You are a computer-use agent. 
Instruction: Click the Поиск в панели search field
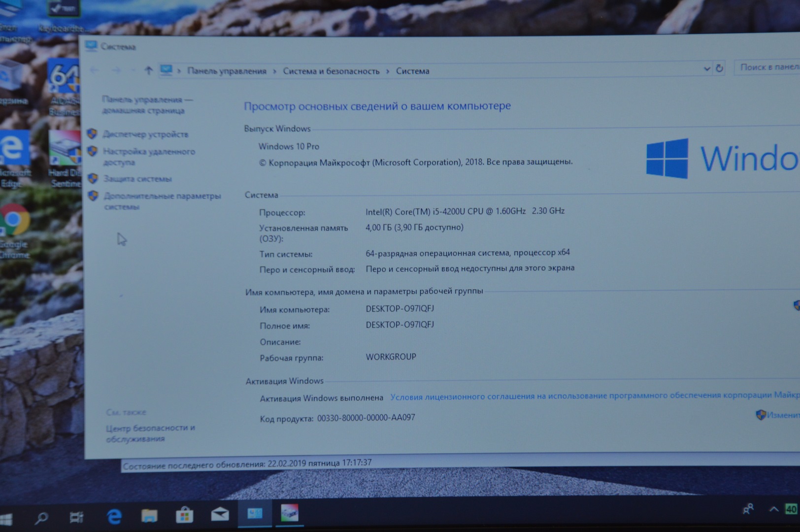pos(767,67)
